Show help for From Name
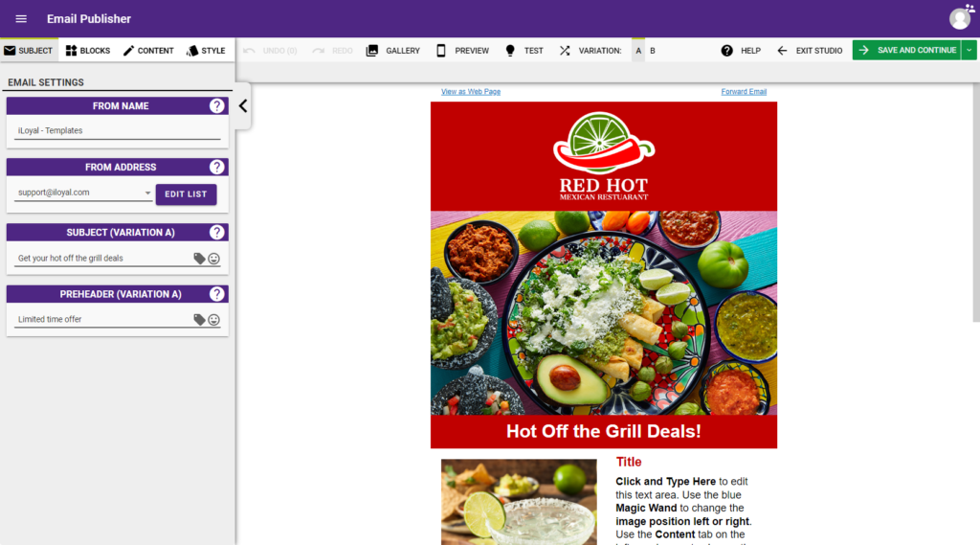The height and width of the screenshot is (545, 980). click(217, 105)
